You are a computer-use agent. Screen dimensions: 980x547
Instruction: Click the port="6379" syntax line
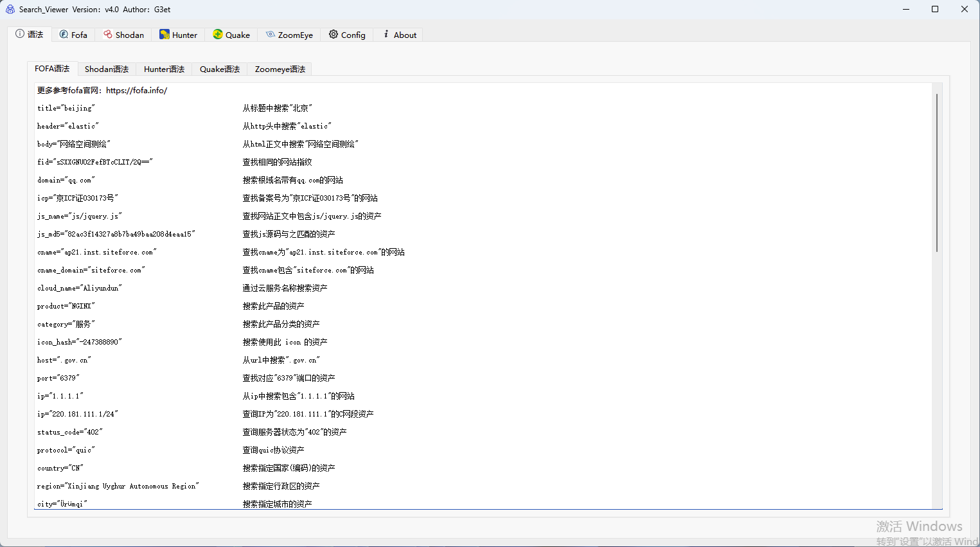58,379
